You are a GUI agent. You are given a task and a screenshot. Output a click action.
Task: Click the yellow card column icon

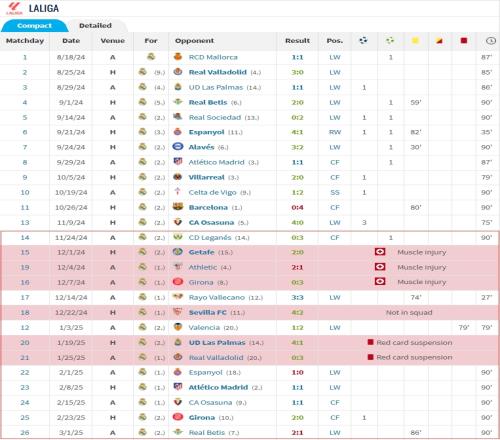415,41
